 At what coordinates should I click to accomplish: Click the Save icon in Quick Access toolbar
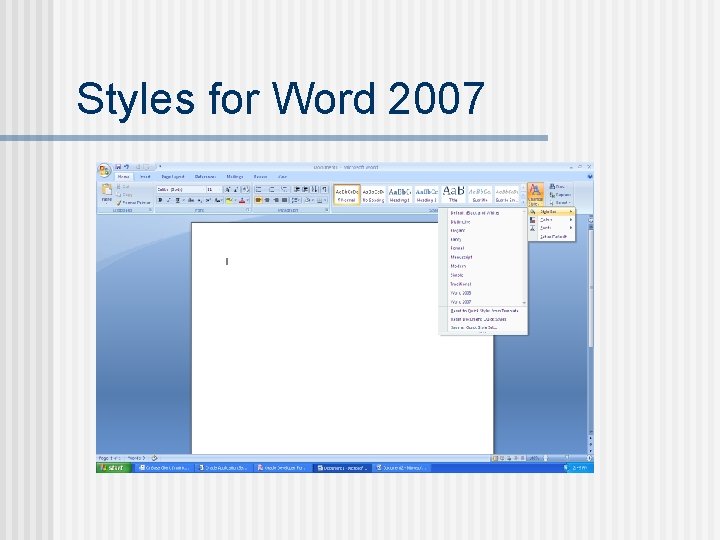pyautogui.click(x=118, y=167)
